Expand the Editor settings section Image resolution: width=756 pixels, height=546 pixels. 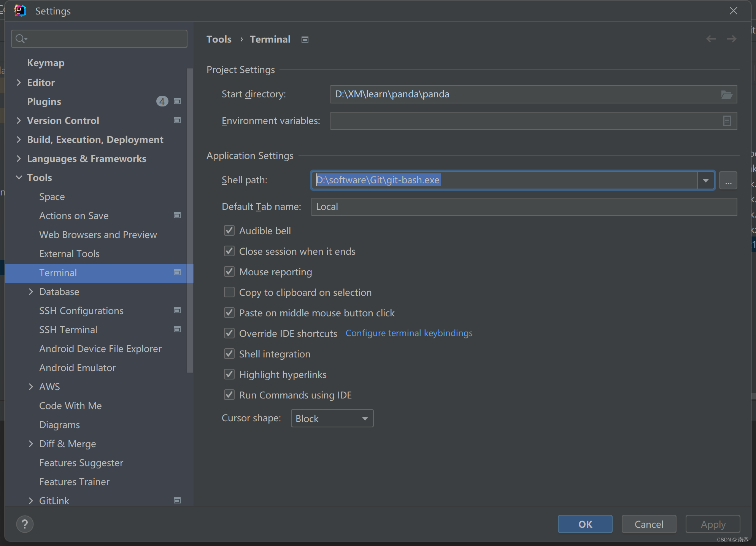[18, 82]
